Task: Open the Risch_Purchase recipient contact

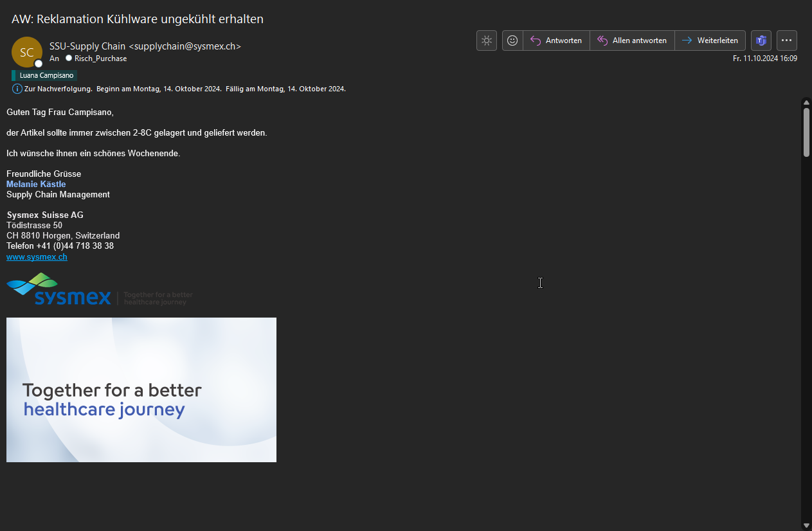Action: 100,59
